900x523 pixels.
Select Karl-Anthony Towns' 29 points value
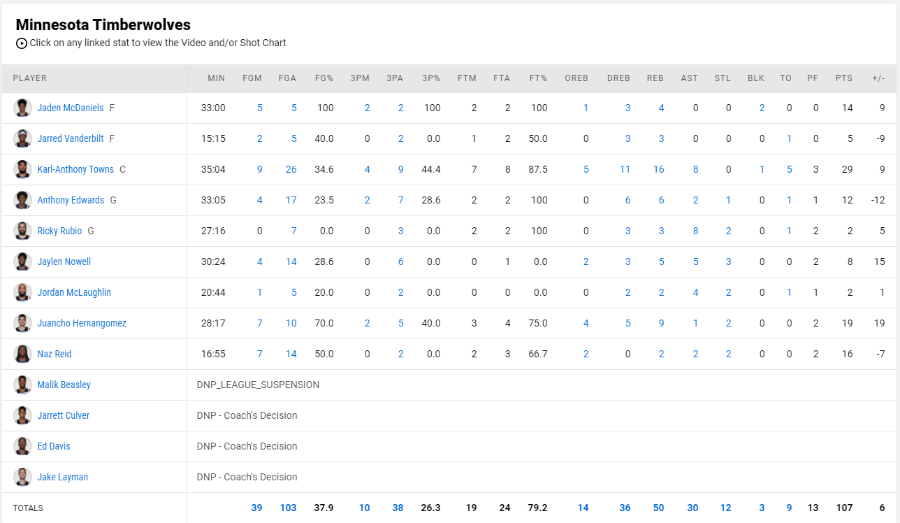(847, 169)
